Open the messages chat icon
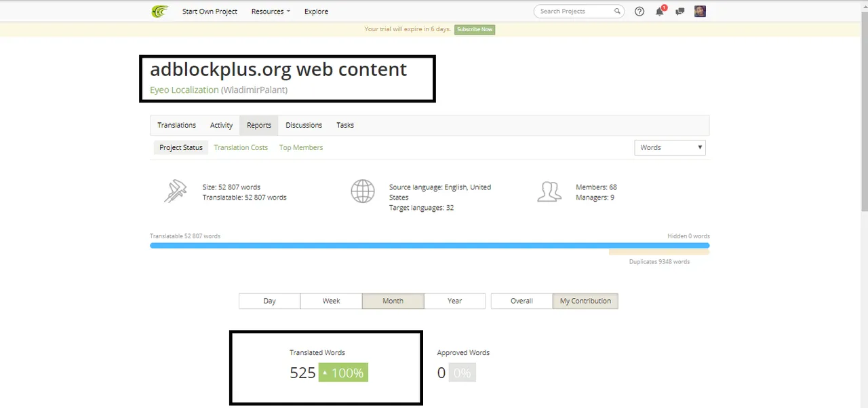The width and height of the screenshot is (868, 408). pyautogui.click(x=679, y=12)
